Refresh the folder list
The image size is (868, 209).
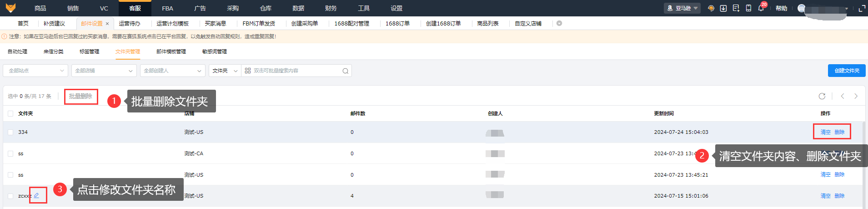point(822,96)
